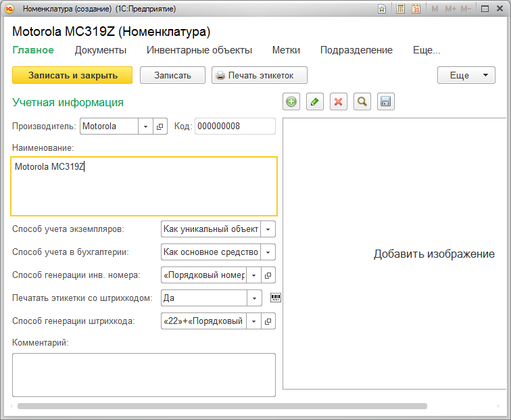Add to favorites with the star icon

coord(383,9)
